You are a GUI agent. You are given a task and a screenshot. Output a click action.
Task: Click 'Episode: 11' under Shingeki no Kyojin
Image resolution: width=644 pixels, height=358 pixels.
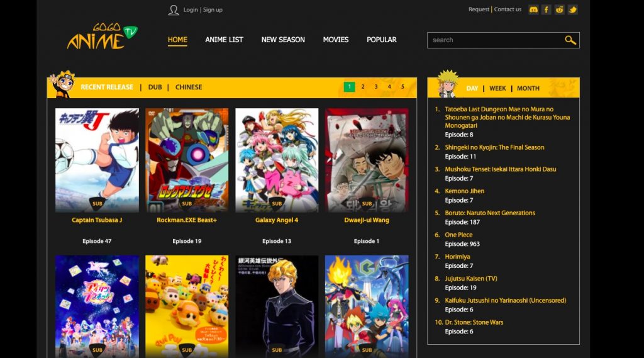tap(460, 157)
